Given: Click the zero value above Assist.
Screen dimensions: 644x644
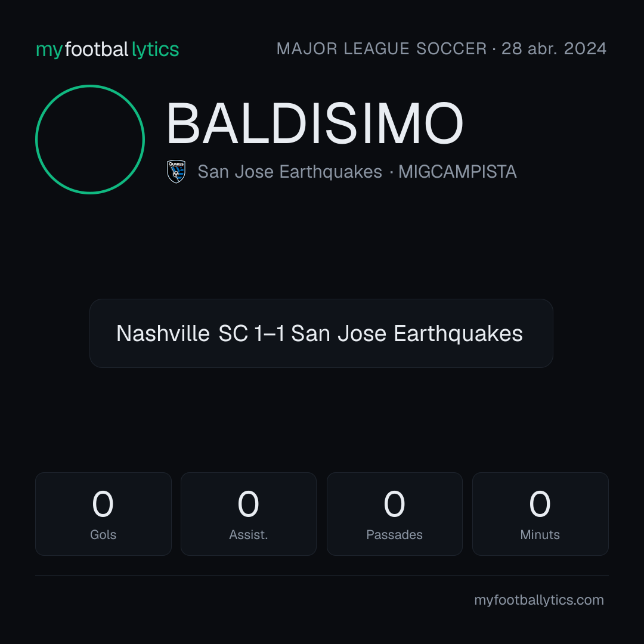Looking at the screenshot, I should coord(249,504).
